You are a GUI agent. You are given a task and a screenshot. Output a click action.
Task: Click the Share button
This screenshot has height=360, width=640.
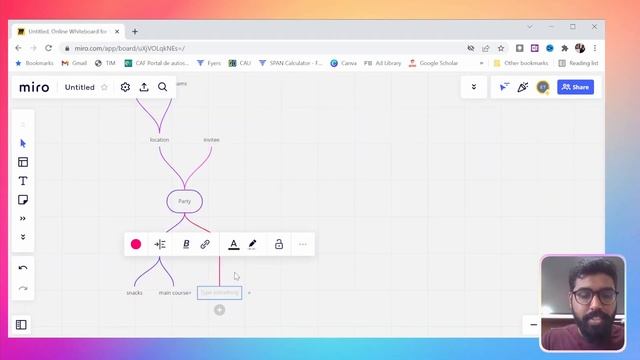click(x=576, y=87)
